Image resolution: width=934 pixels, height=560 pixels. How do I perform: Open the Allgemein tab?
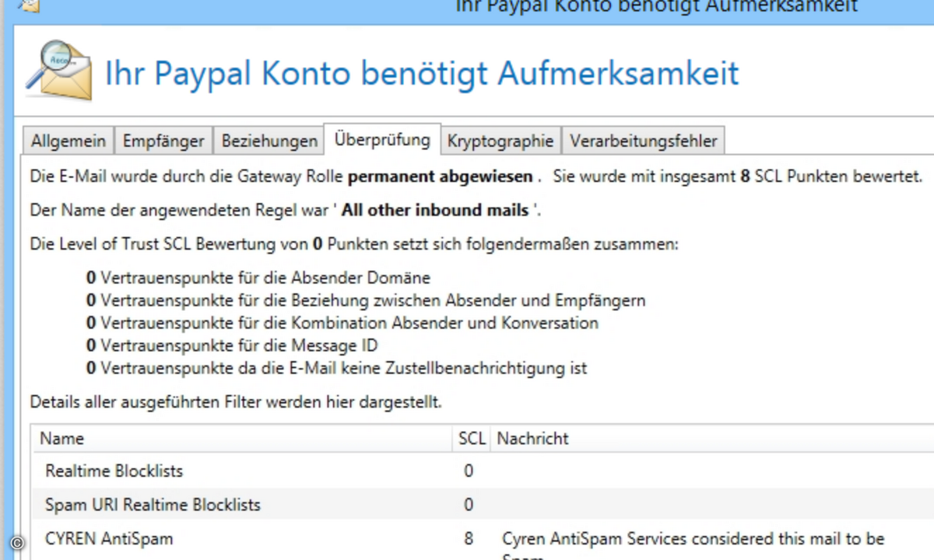pyautogui.click(x=68, y=142)
